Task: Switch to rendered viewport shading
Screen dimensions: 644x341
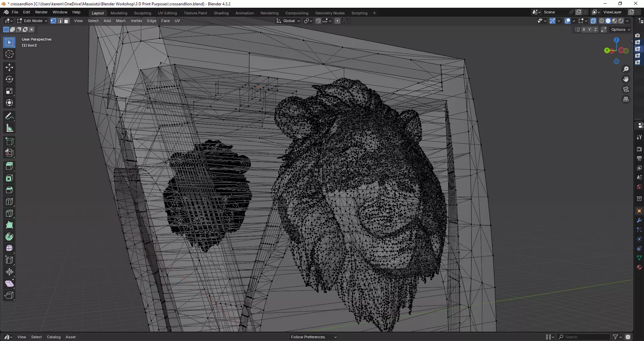Action: click(621, 21)
